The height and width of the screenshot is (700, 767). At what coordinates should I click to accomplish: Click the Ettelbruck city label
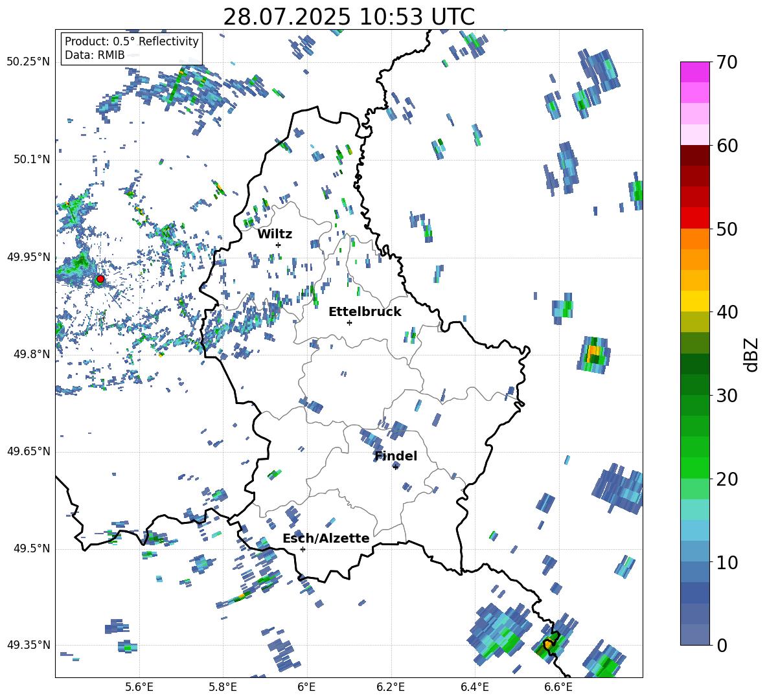(365, 312)
